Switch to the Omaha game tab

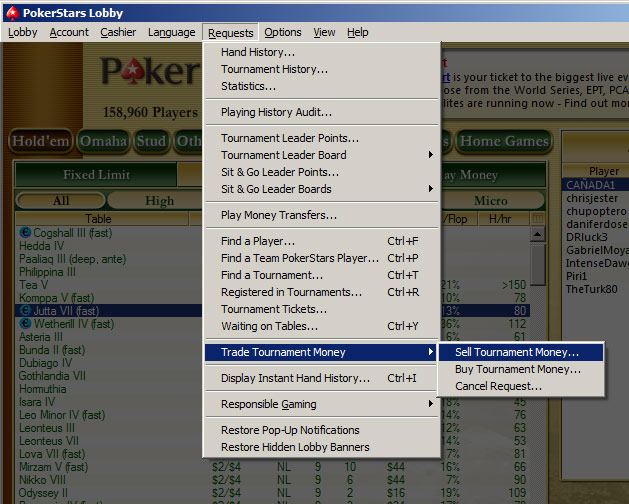pyautogui.click(x=103, y=141)
